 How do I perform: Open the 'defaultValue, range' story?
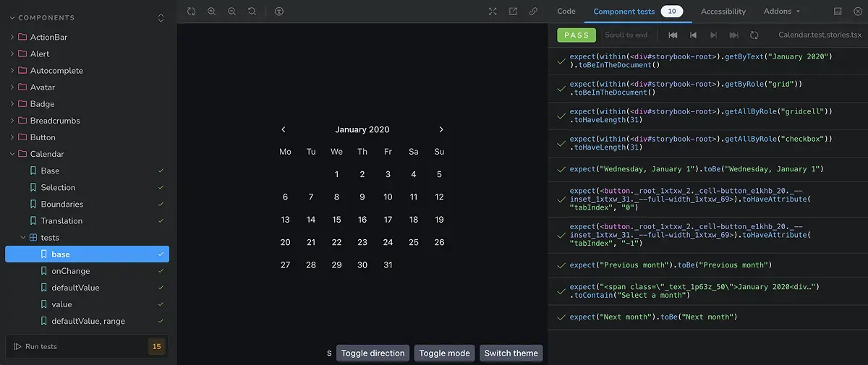point(87,321)
